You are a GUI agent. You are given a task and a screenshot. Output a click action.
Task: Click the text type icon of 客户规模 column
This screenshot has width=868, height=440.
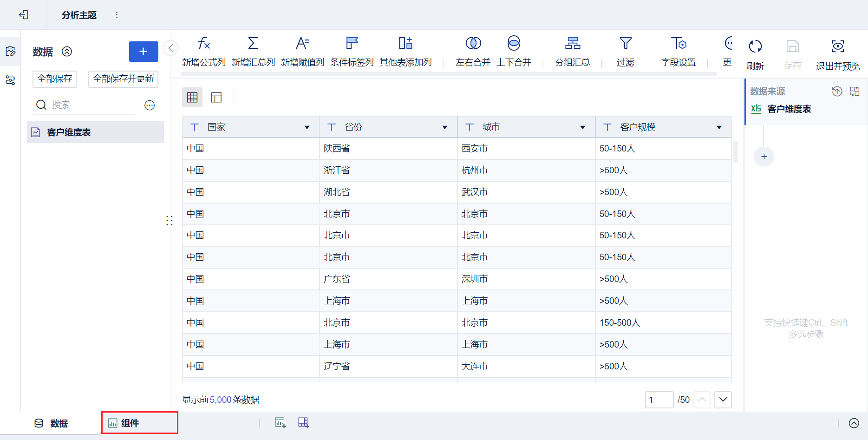(x=607, y=127)
